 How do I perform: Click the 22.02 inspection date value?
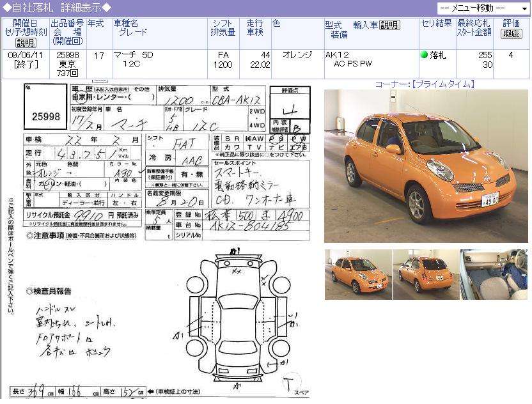(x=260, y=65)
